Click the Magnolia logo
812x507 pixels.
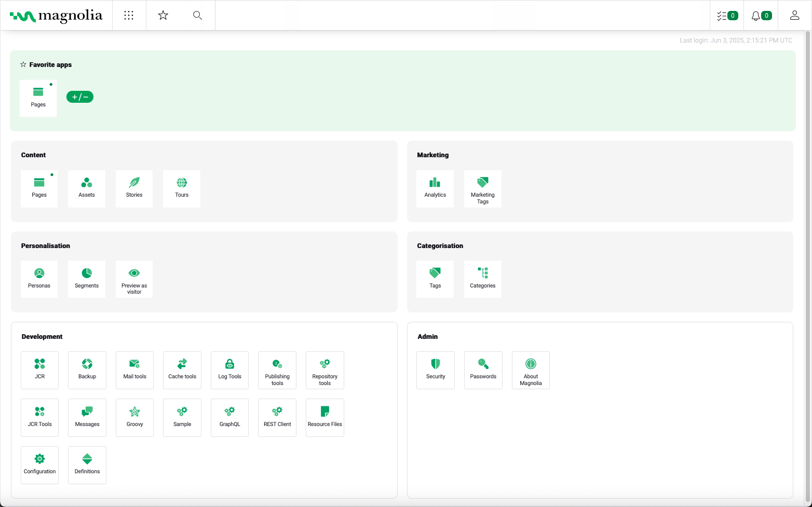pos(56,16)
